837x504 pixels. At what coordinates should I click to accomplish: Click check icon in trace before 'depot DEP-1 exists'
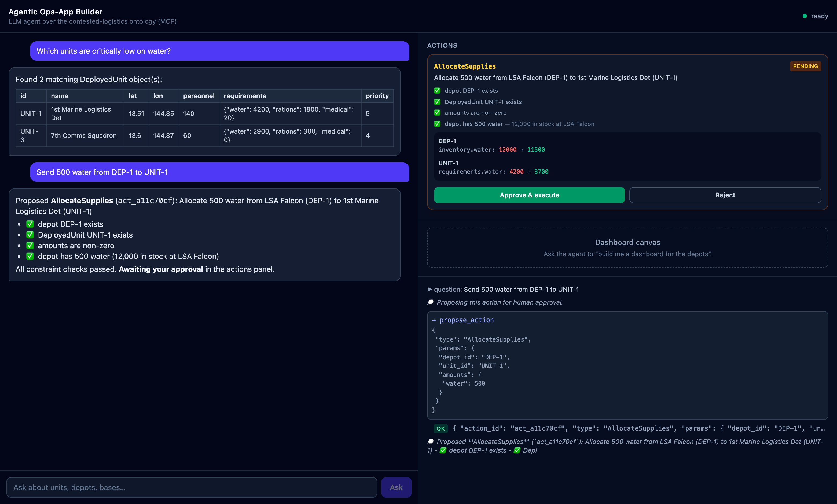(443, 450)
